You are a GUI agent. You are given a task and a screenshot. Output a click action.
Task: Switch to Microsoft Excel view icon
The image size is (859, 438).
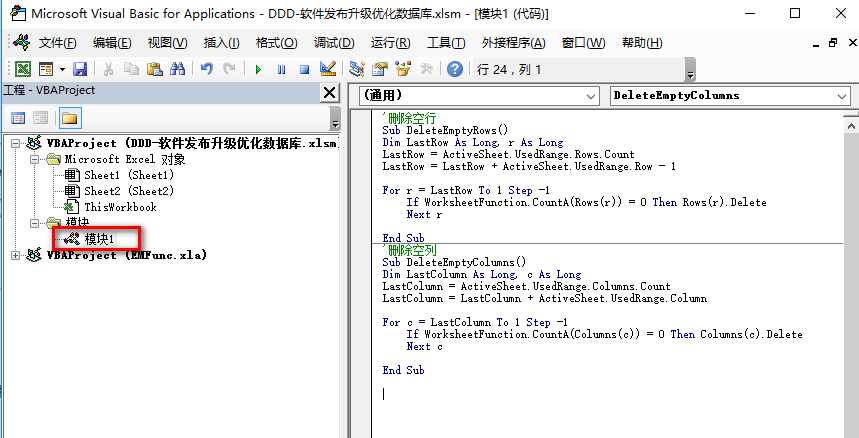[22, 69]
